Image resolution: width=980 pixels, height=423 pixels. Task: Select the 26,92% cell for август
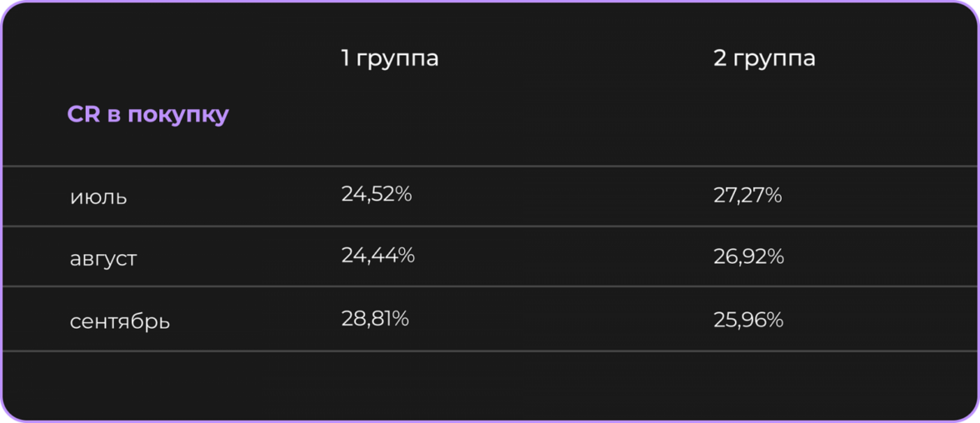[x=748, y=257]
